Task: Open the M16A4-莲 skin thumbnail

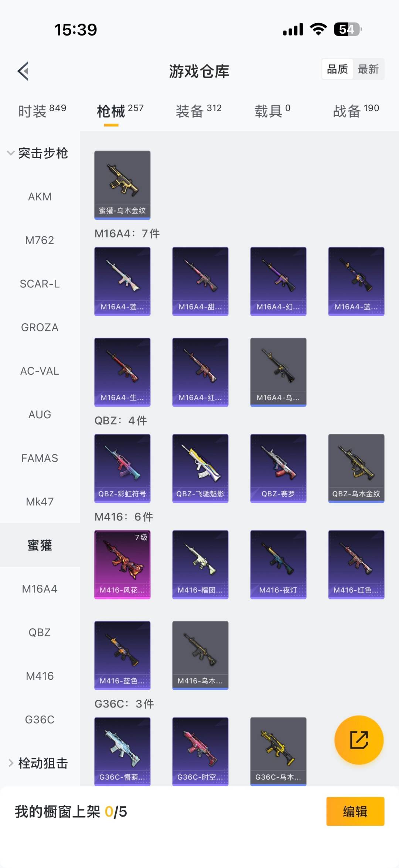Action: [122, 281]
